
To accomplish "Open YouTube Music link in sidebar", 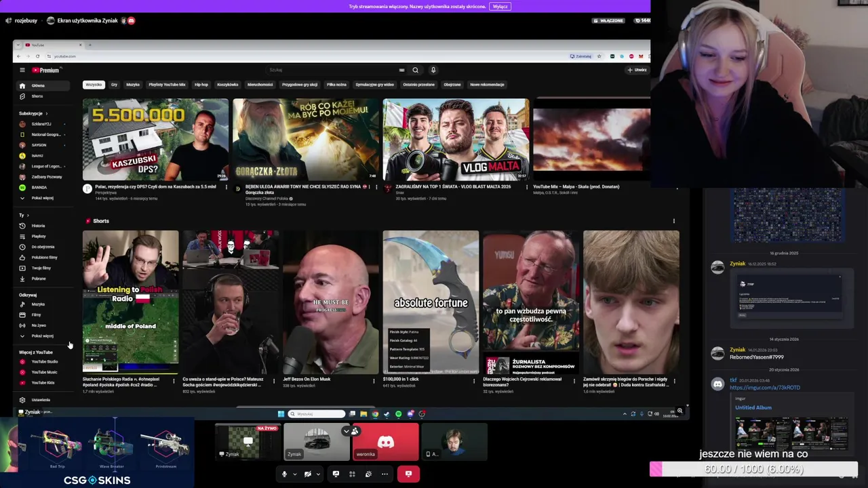I will pos(43,372).
